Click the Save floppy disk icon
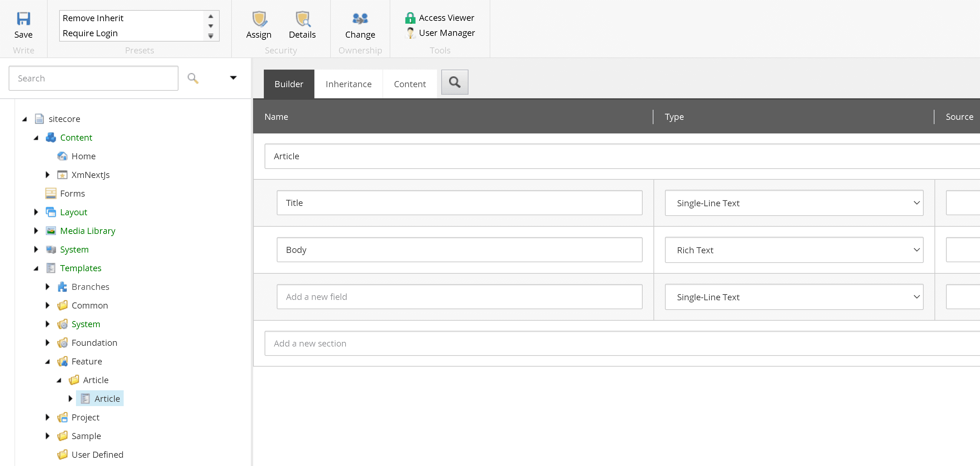Viewport: 980px width, 466px height. pos(23,19)
